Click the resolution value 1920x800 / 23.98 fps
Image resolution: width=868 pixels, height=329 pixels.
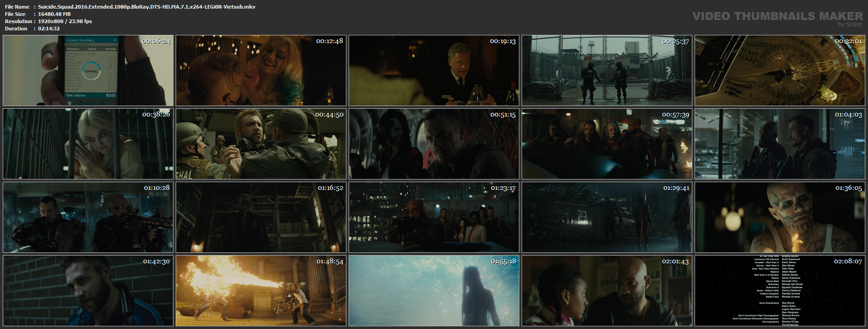click(65, 21)
